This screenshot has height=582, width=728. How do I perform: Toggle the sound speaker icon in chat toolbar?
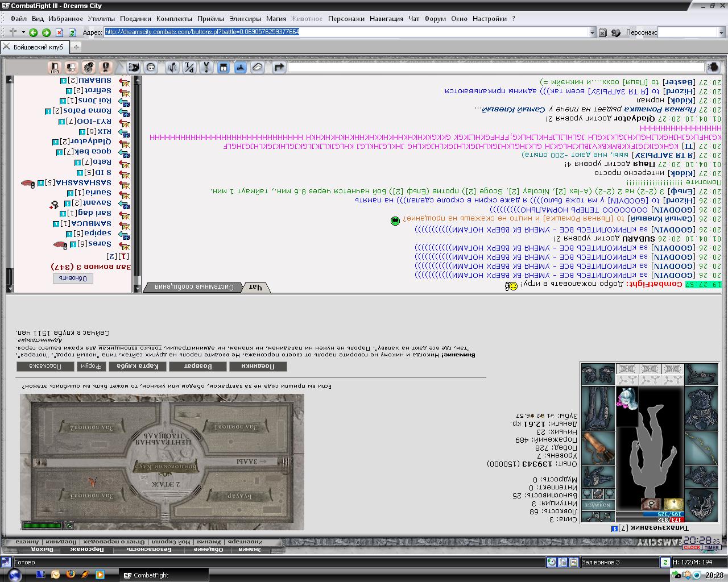[x=172, y=68]
